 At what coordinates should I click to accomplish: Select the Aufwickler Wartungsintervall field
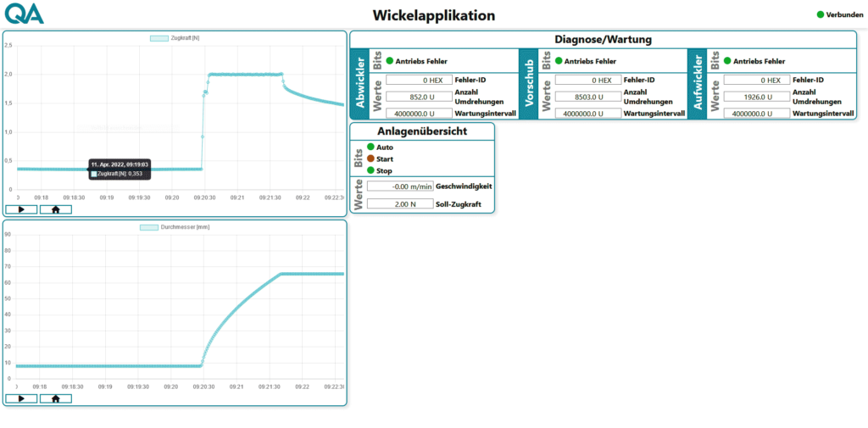[757, 114]
